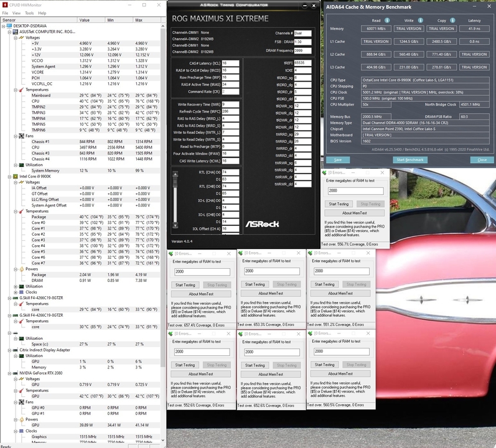Click the Save button in AIDA64

(x=338, y=160)
